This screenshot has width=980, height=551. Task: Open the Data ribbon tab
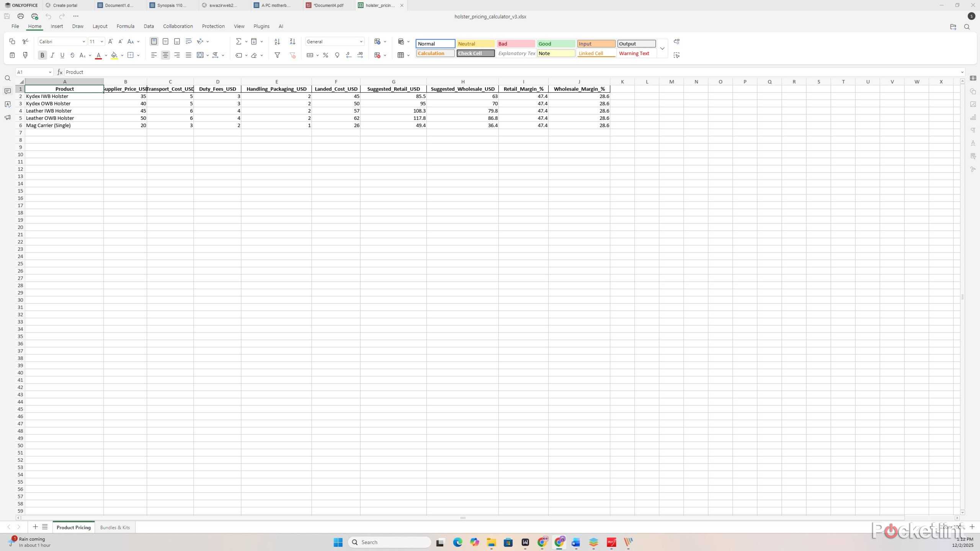(149, 26)
